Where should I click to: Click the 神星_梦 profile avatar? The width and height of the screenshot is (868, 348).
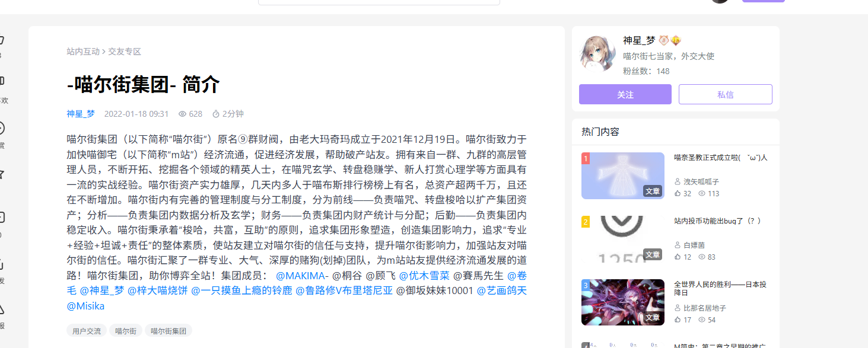598,53
